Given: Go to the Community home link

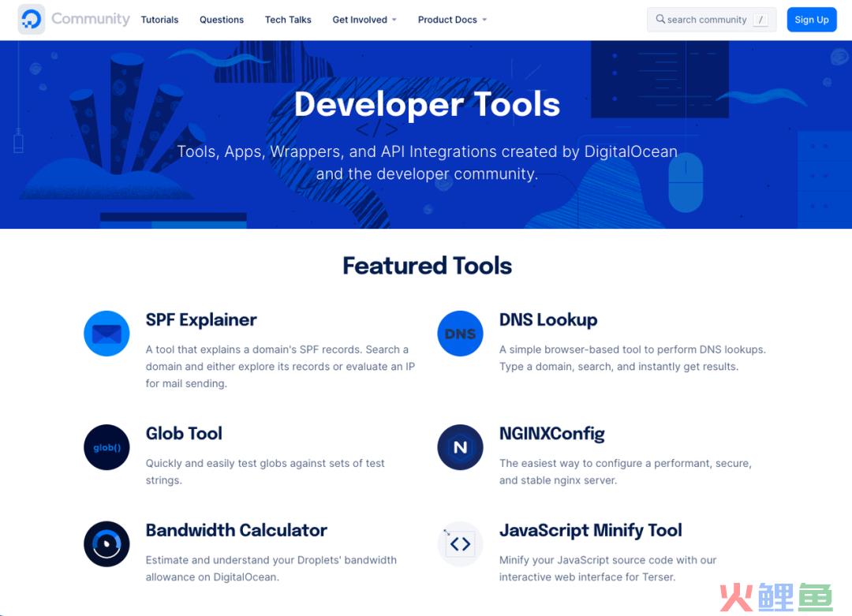Looking at the screenshot, I should pyautogui.click(x=91, y=19).
